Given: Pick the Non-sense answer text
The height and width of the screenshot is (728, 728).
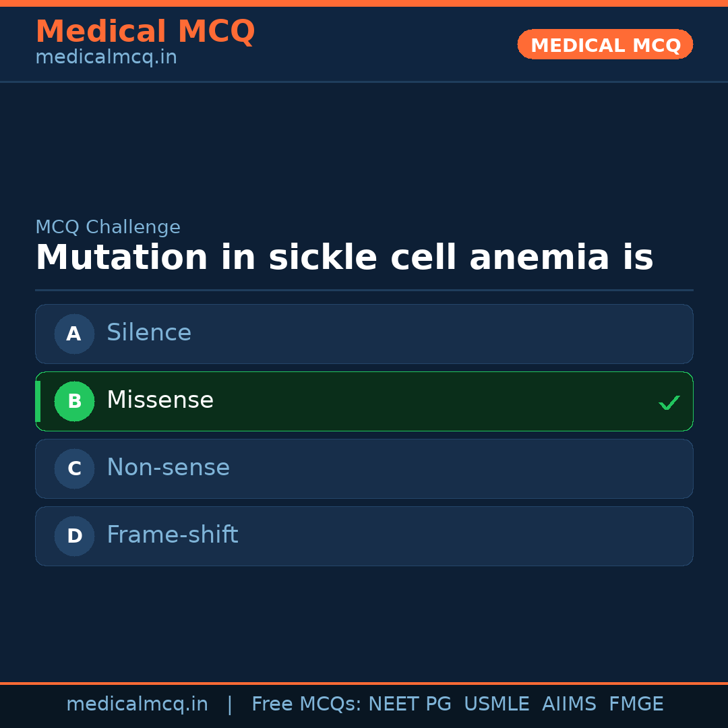Looking at the screenshot, I should pos(169,468).
